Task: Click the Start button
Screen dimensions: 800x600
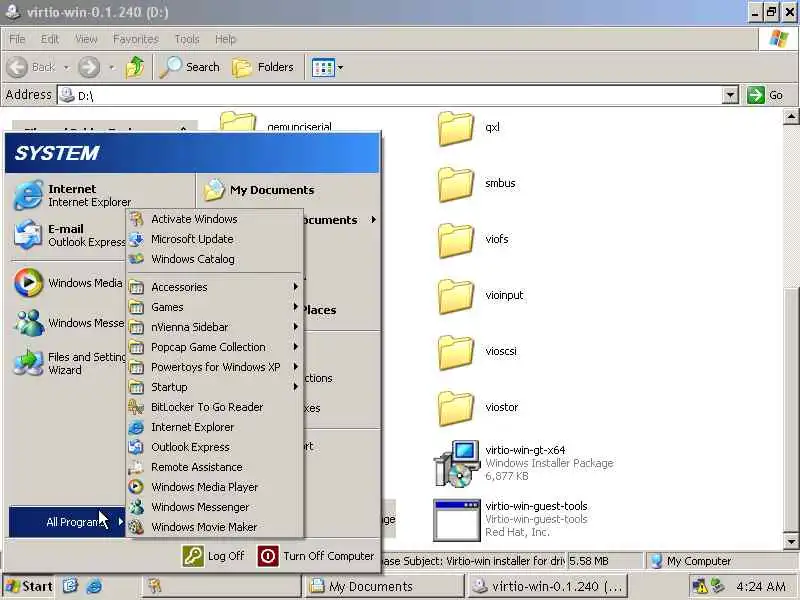Action: (30, 586)
